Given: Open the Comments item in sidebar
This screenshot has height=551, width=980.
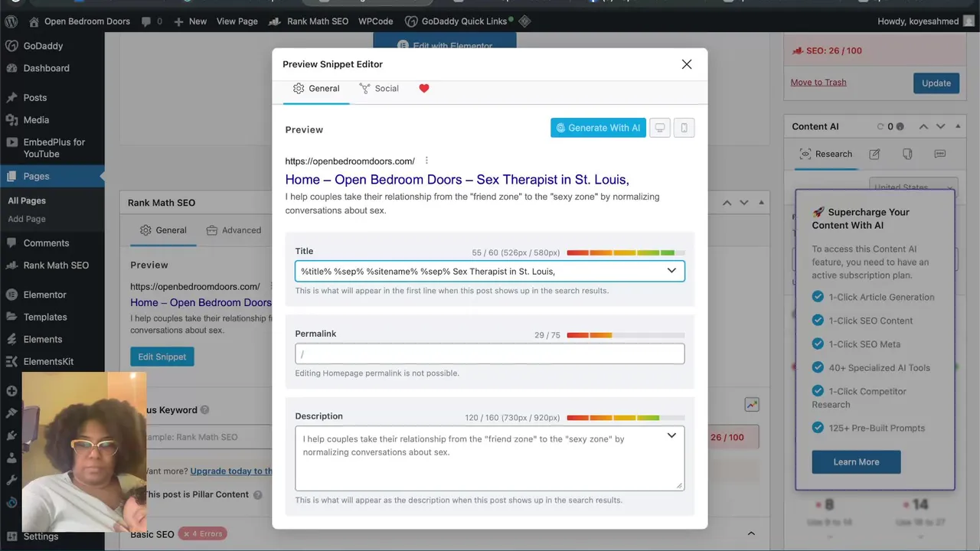Looking at the screenshot, I should point(46,243).
